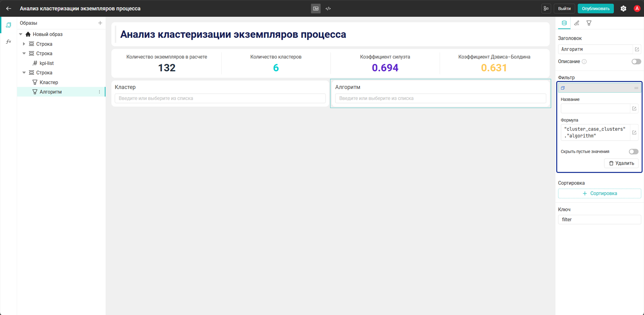644x315 pixels.
Task: Open the Алгоритм filter dropdown
Action: [440, 98]
